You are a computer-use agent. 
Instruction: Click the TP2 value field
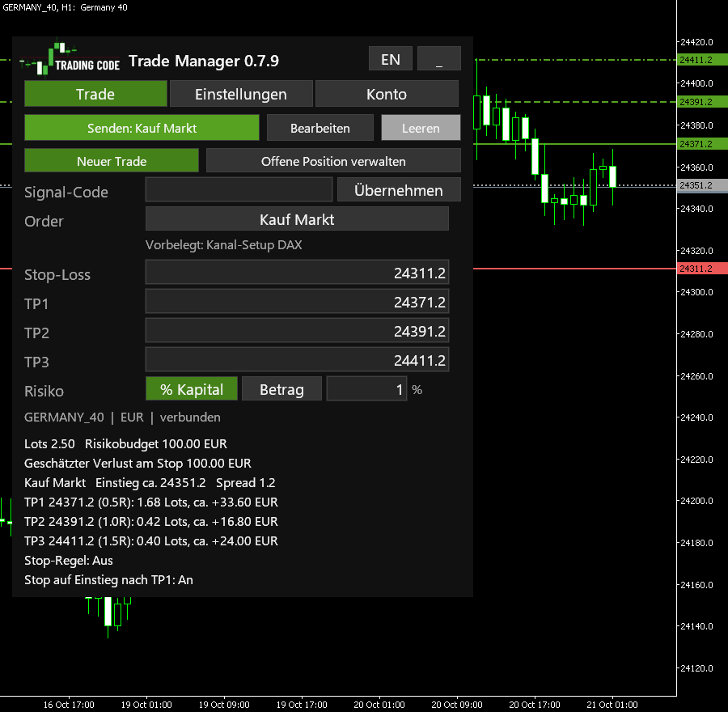tap(297, 331)
